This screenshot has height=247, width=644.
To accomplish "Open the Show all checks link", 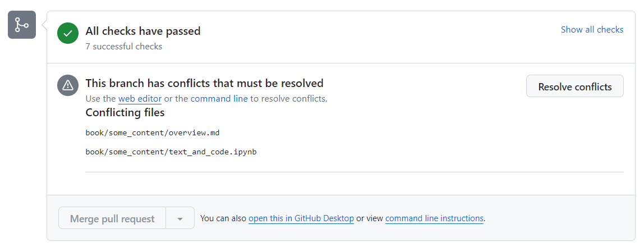I will point(592,30).
